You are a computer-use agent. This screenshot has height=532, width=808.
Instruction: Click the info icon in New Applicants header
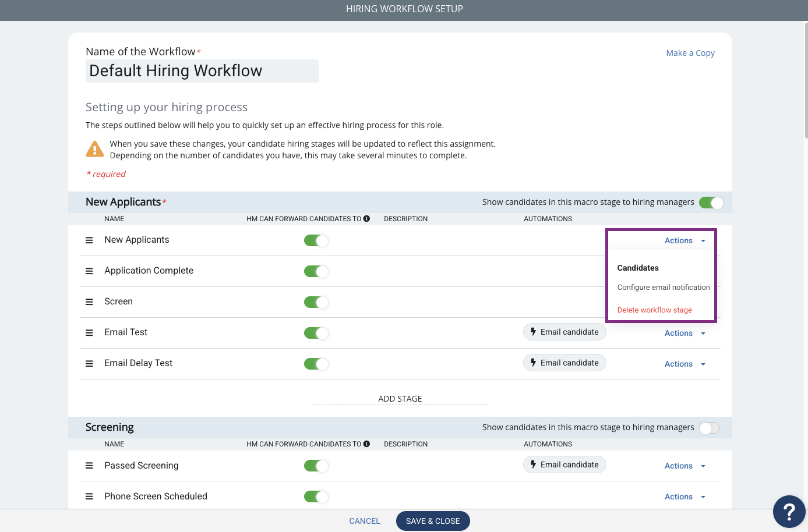(x=366, y=219)
